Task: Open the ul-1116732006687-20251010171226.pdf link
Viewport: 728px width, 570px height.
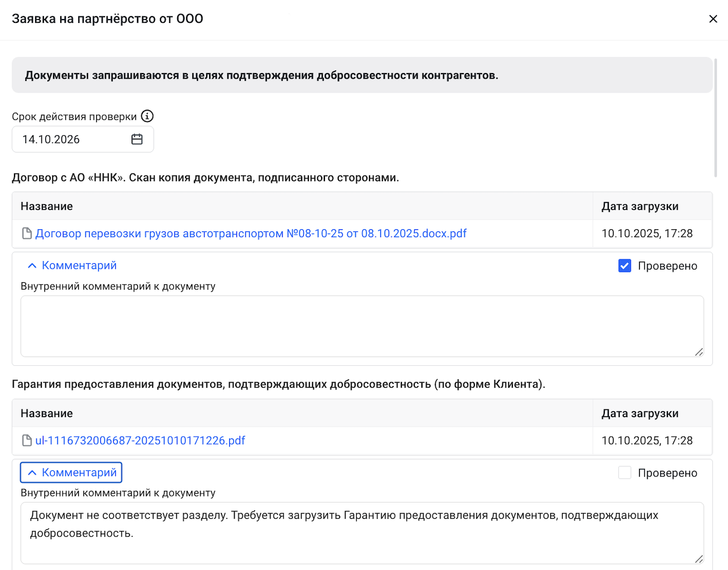Action: coord(140,441)
